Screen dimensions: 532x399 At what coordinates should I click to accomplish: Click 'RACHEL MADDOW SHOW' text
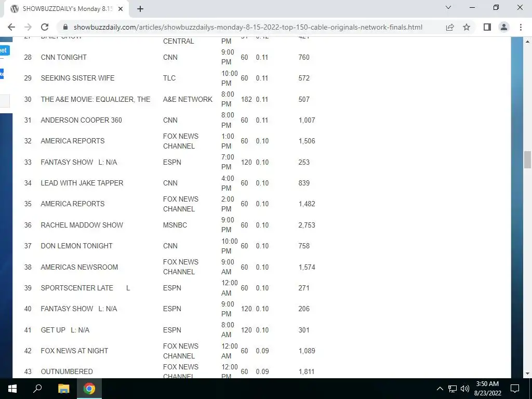pos(82,225)
